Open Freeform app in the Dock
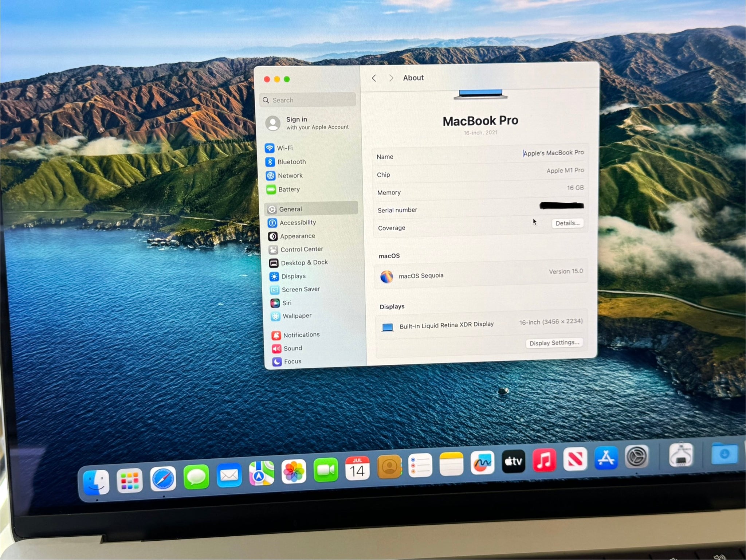Screen dimensions: 746x560 point(482,463)
